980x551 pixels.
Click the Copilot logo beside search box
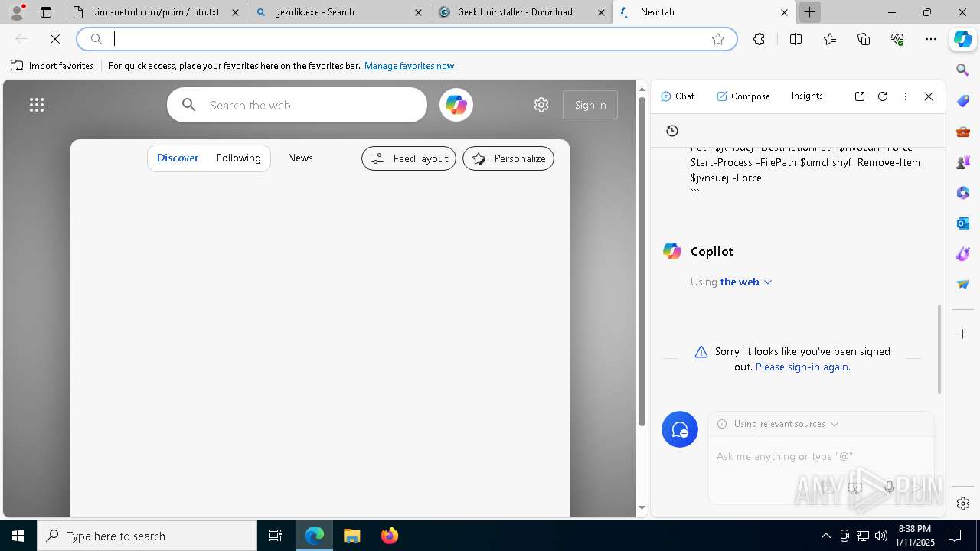click(456, 105)
